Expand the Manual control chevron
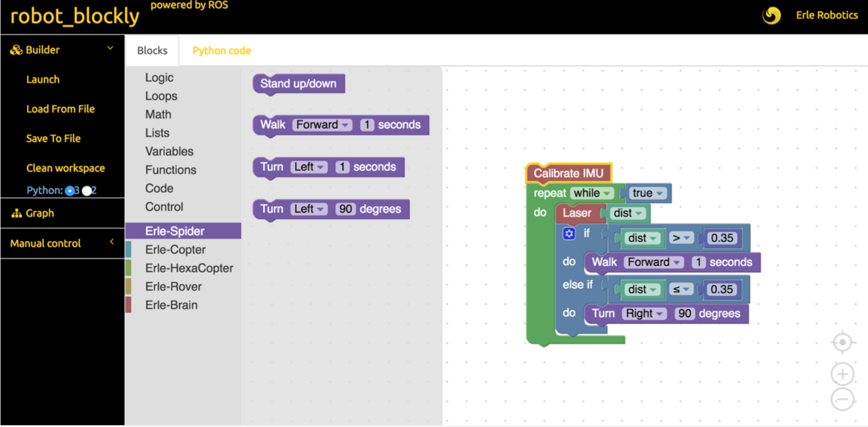 (112, 242)
